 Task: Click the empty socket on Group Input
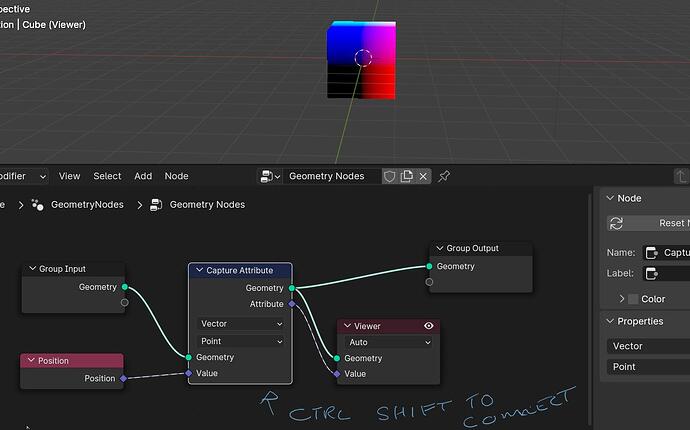[125, 302]
